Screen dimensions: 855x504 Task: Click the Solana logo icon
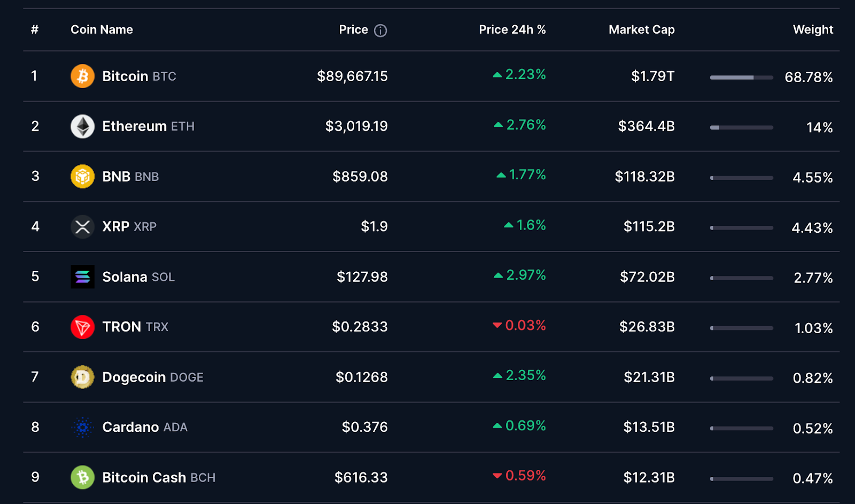point(82,277)
